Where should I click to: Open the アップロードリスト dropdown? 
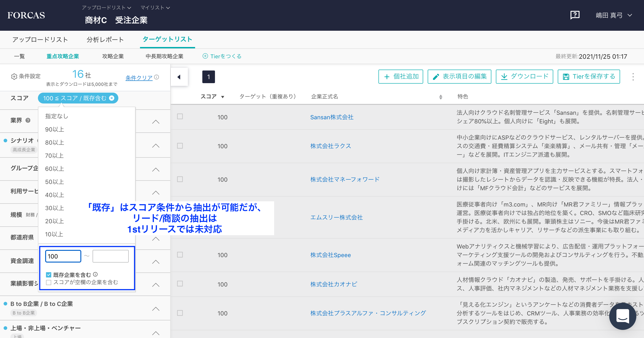(106, 7)
